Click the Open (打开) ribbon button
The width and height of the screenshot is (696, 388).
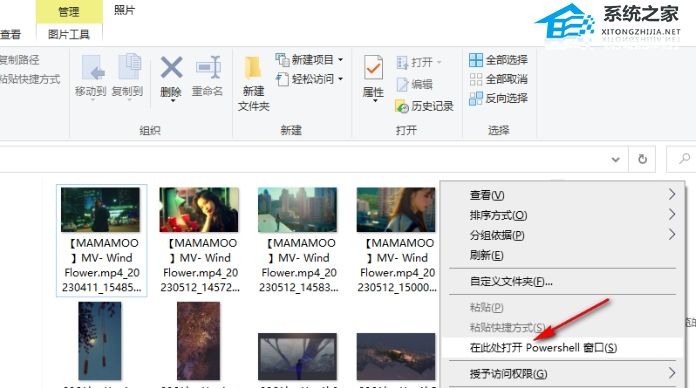click(x=418, y=62)
